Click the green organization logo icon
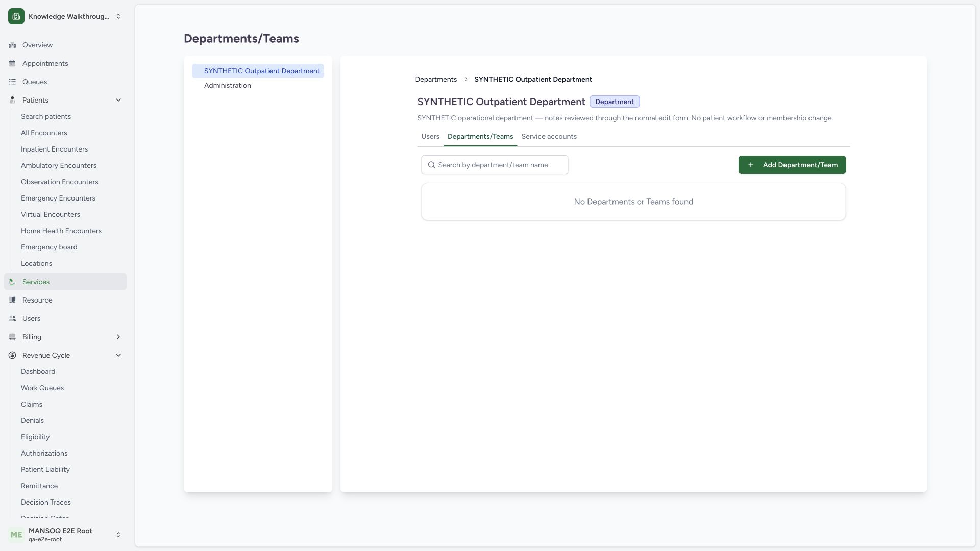This screenshot has width=980, height=551. coord(16,16)
